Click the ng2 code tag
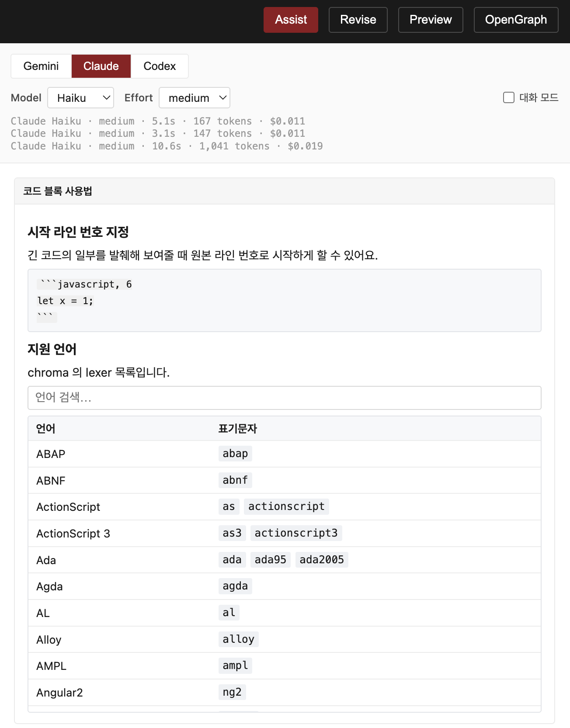 tap(232, 692)
